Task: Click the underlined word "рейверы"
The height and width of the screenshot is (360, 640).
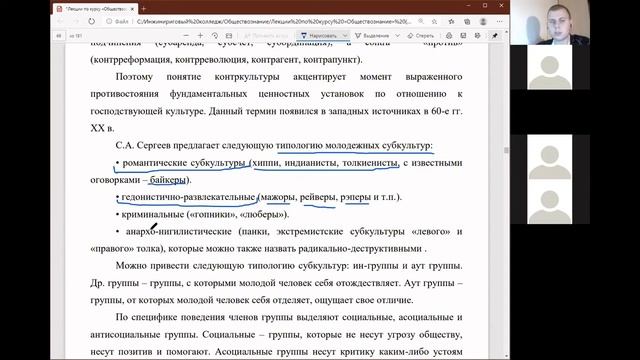Action: point(318,197)
